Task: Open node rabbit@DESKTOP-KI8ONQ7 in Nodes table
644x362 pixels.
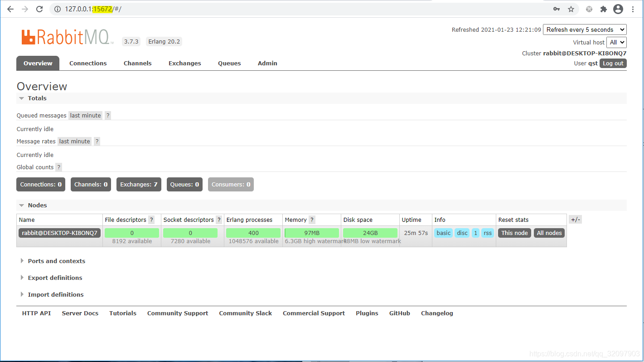Action: click(x=59, y=233)
